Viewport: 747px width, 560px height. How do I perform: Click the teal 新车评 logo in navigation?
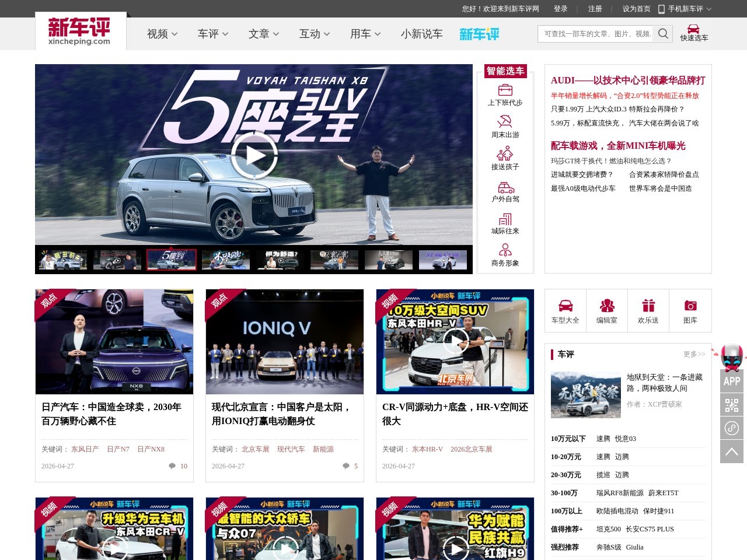tap(479, 34)
